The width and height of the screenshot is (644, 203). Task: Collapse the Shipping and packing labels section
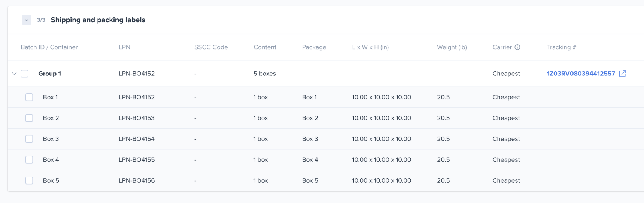[x=27, y=20]
